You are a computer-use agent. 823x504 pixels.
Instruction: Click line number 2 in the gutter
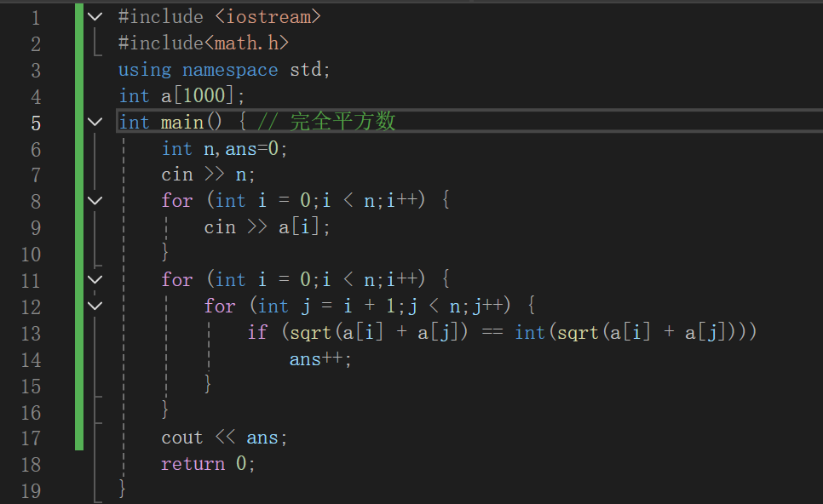point(36,44)
